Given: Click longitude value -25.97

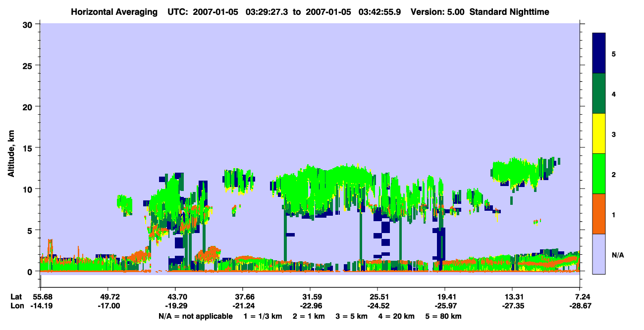Looking at the screenshot, I should click(x=445, y=306).
